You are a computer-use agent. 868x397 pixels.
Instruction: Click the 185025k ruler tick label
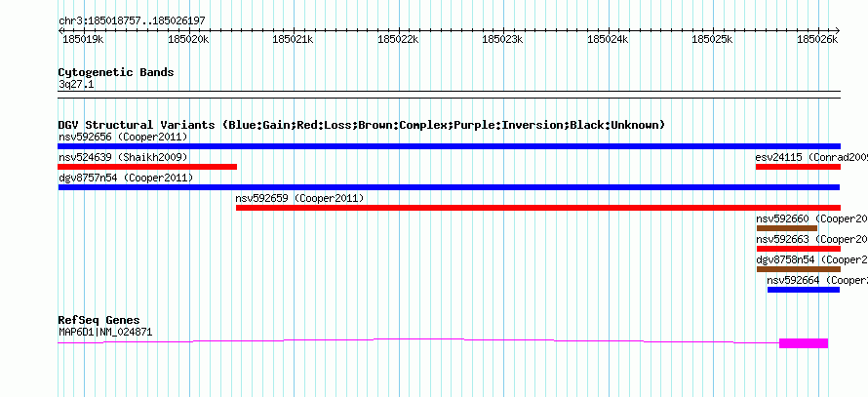click(713, 39)
